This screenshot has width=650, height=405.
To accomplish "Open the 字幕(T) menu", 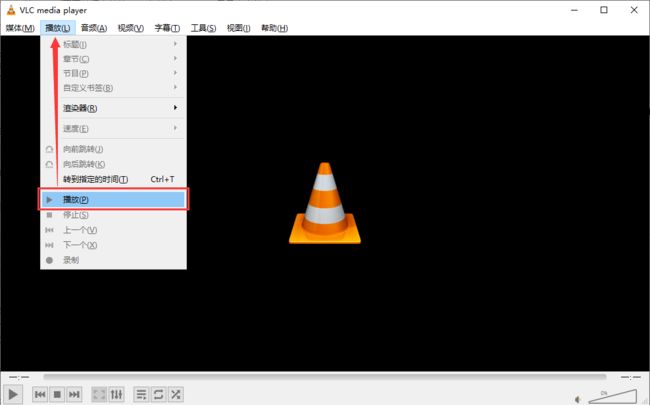I will (x=167, y=28).
